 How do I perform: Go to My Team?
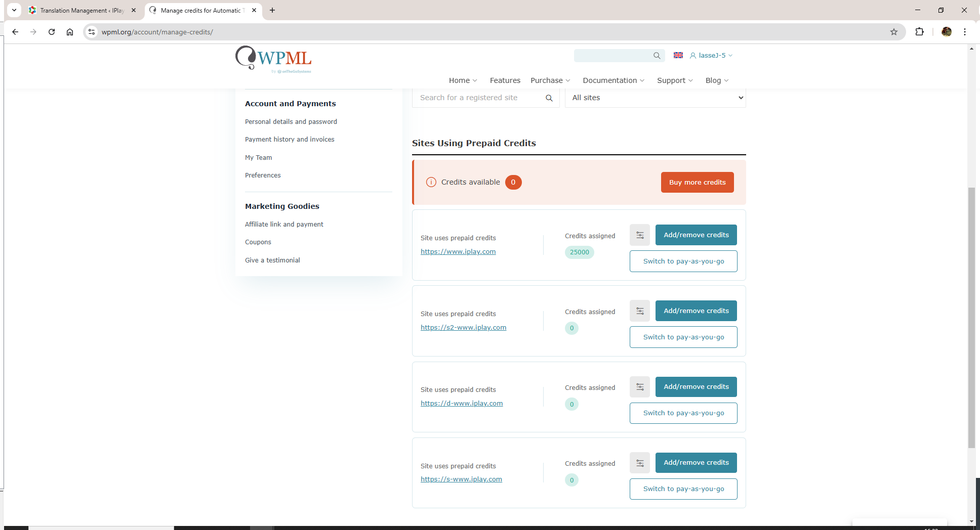259,158
